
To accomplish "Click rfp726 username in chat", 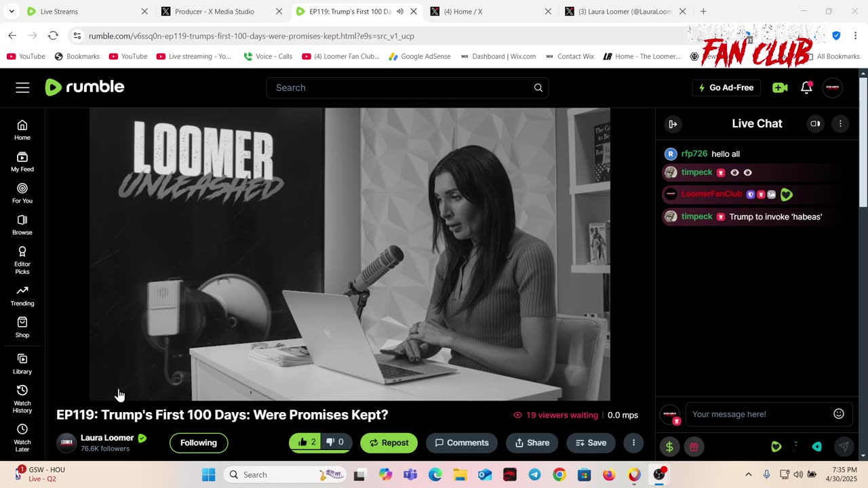I will pyautogui.click(x=694, y=154).
